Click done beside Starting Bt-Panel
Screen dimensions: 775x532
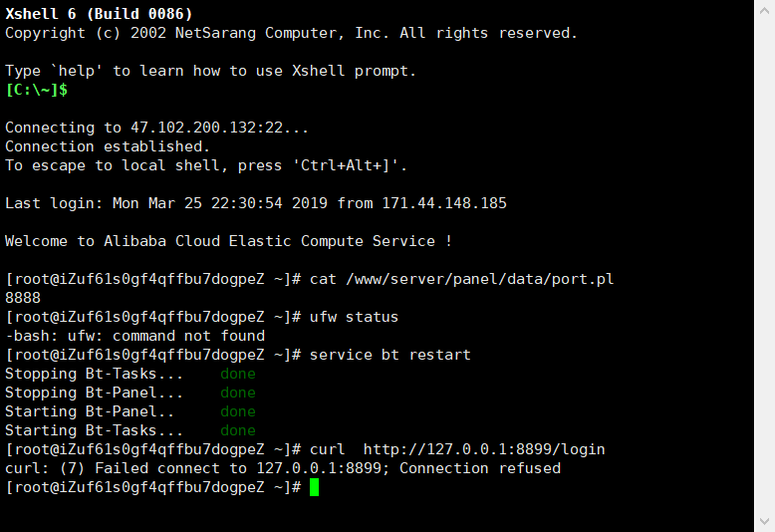[238, 411]
